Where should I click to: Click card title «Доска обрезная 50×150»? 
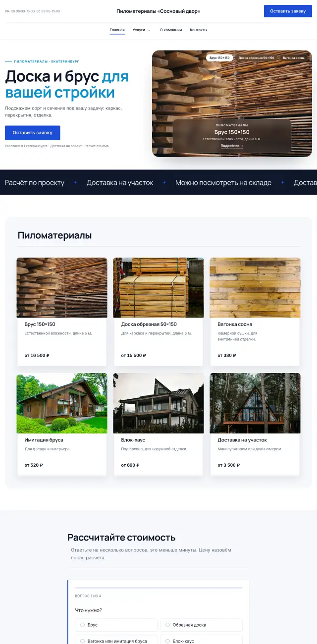click(x=149, y=324)
